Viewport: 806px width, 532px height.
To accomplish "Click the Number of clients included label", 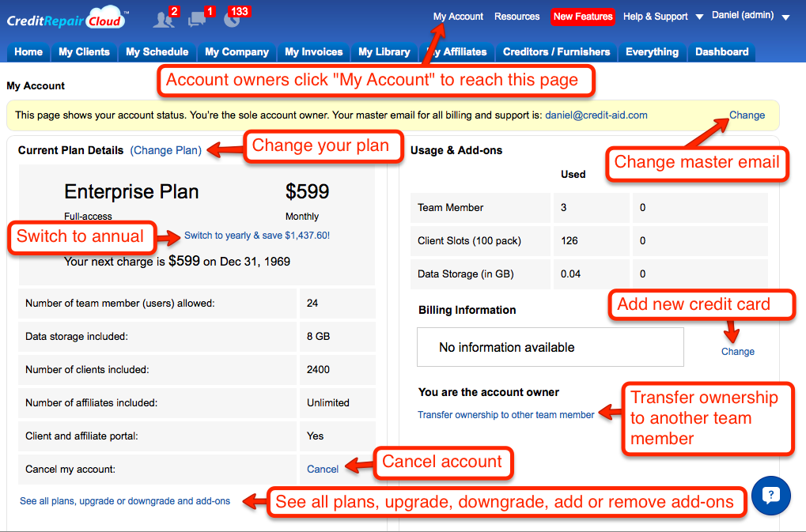I will (x=87, y=369).
